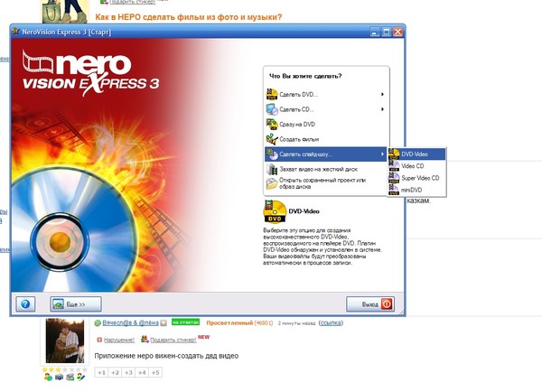Click the CD icon beside Сделать CD

pos(272,109)
